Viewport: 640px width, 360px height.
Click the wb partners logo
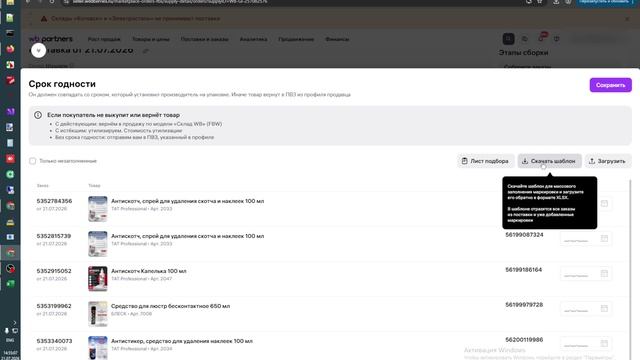pyautogui.click(x=51, y=39)
